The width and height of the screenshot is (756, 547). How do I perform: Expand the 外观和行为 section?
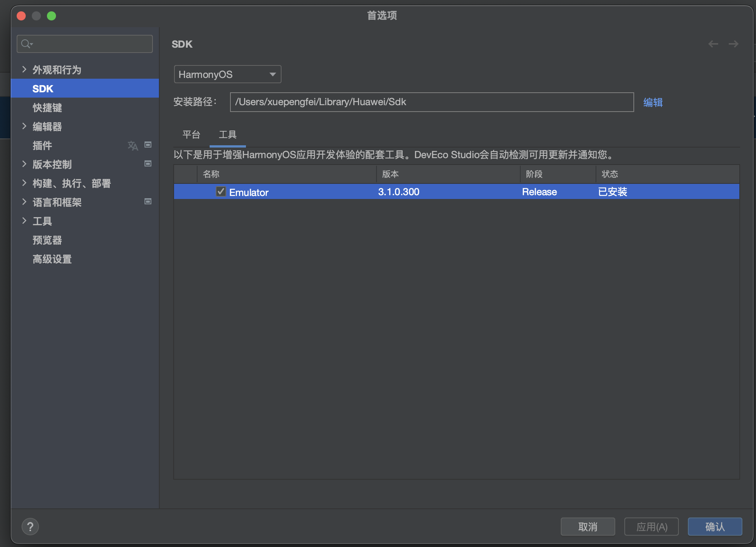coord(24,69)
